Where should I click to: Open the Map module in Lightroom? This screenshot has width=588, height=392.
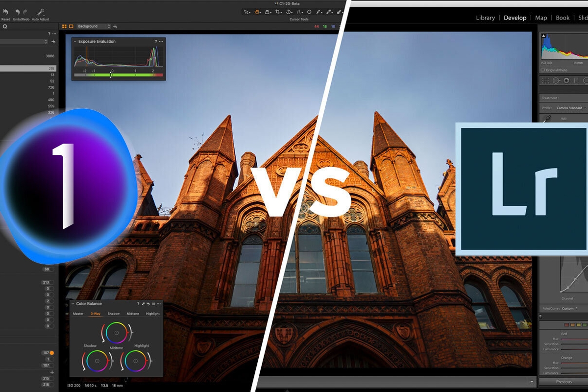[x=541, y=18]
